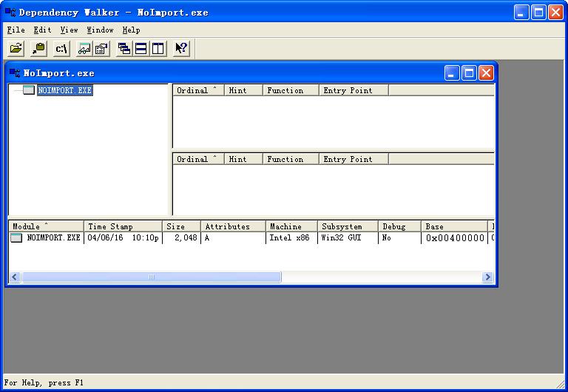Open the View menu
Viewport: 568px width, 392px height.
69,30
